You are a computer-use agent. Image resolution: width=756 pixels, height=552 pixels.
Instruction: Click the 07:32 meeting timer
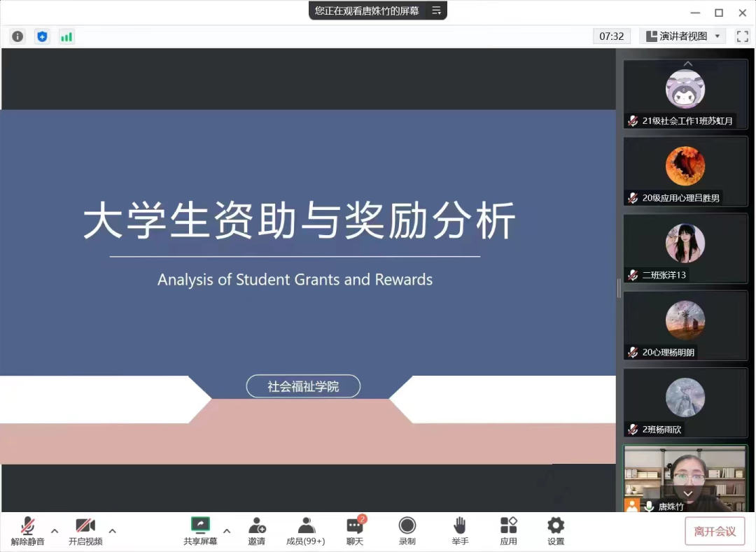coord(611,36)
